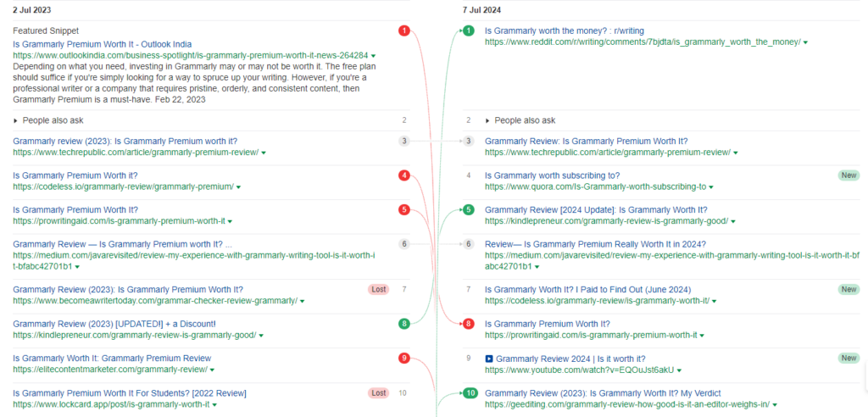Open dropdown after youtube.com URL
The image size is (868, 417).
(679, 370)
